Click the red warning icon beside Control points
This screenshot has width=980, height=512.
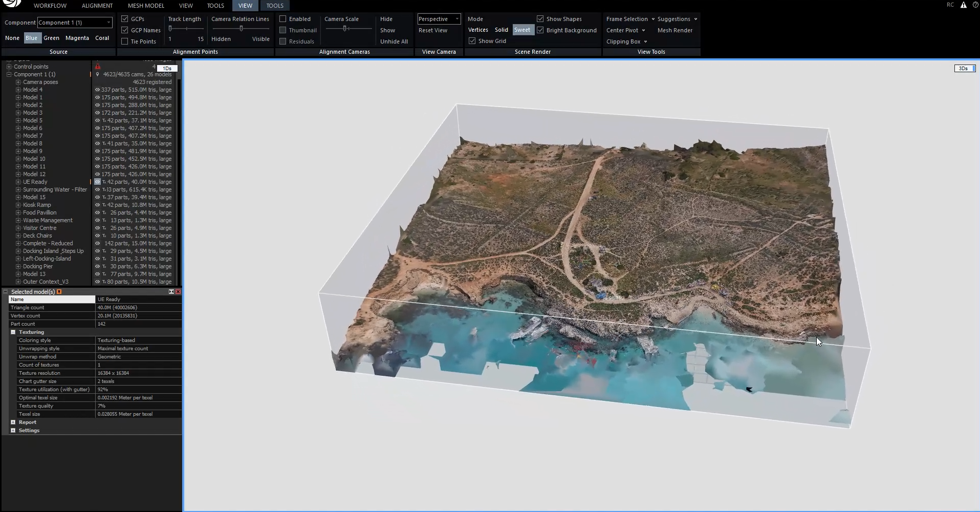point(98,67)
